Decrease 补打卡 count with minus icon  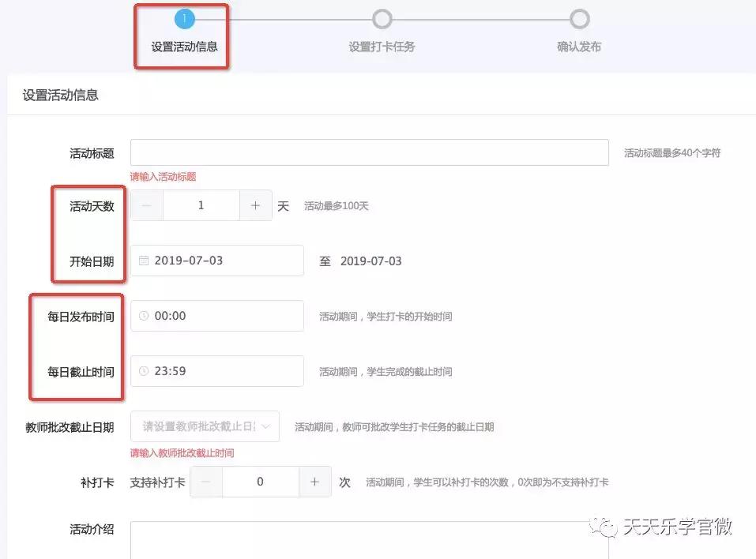[x=207, y=482]
